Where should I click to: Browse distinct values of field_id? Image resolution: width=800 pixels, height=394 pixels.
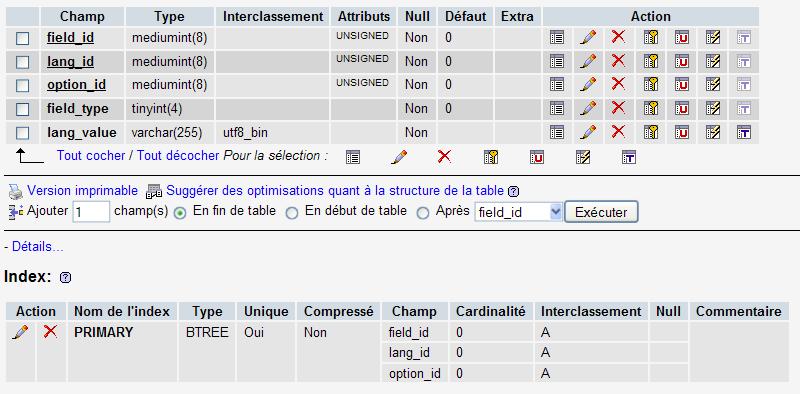click(557, 37)
